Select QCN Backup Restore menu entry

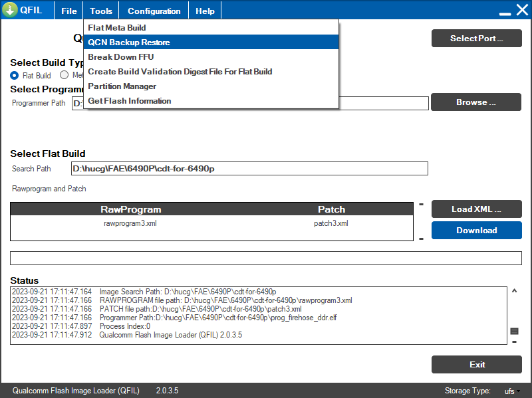click(x=211, y=42)
